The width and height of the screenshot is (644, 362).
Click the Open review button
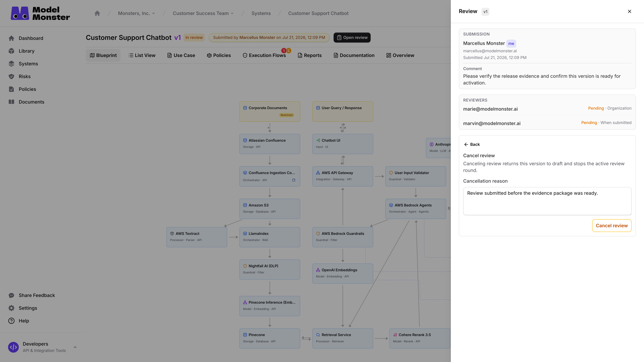pyautogui.click(x=352, y=37)
